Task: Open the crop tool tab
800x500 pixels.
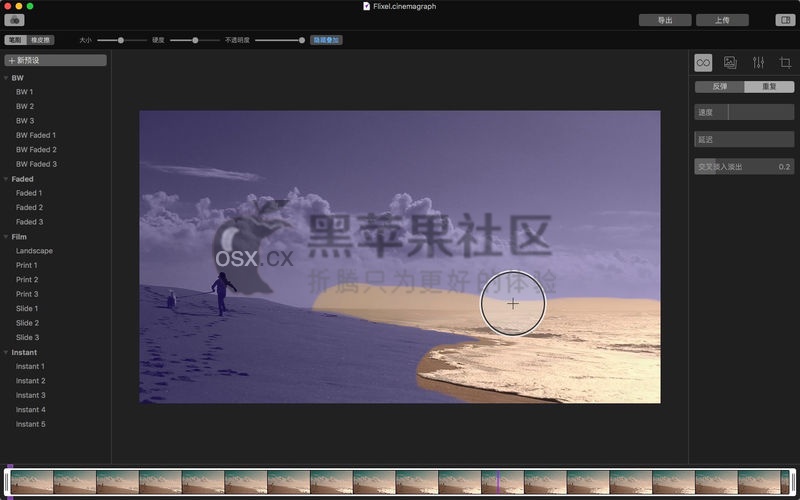Action: point(785,63)
